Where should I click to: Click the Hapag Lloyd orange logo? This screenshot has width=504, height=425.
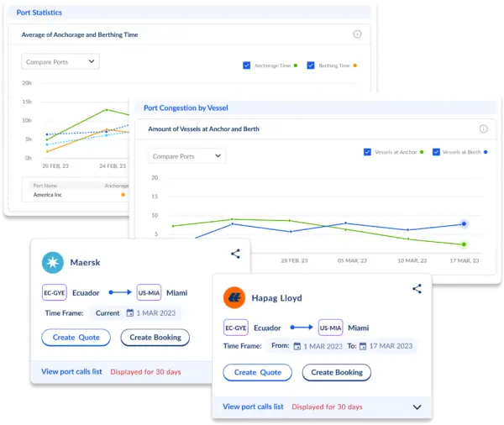point(234,297)
